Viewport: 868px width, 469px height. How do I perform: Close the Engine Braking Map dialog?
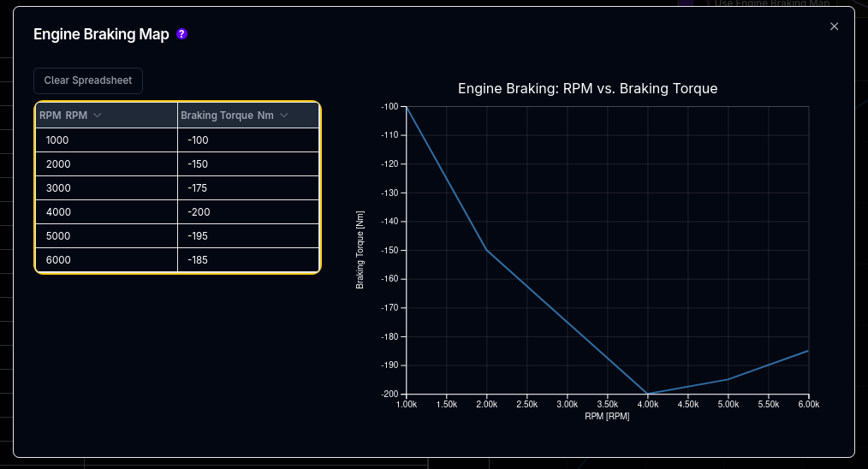pos(835,27)
